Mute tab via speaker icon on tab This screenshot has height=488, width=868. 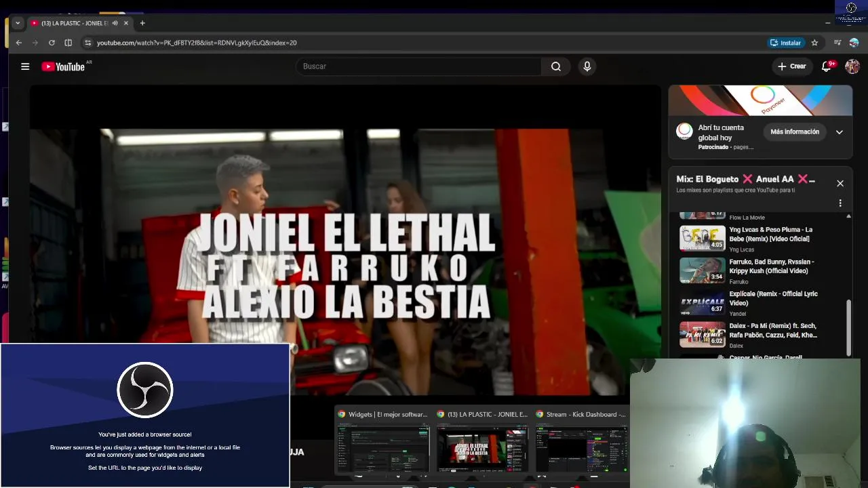[115, 23]
